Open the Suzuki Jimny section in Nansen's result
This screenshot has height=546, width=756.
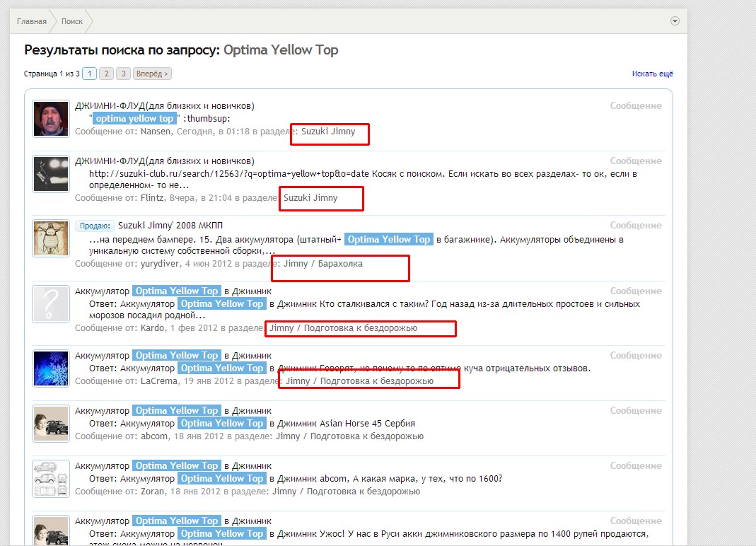click(328, 131)
